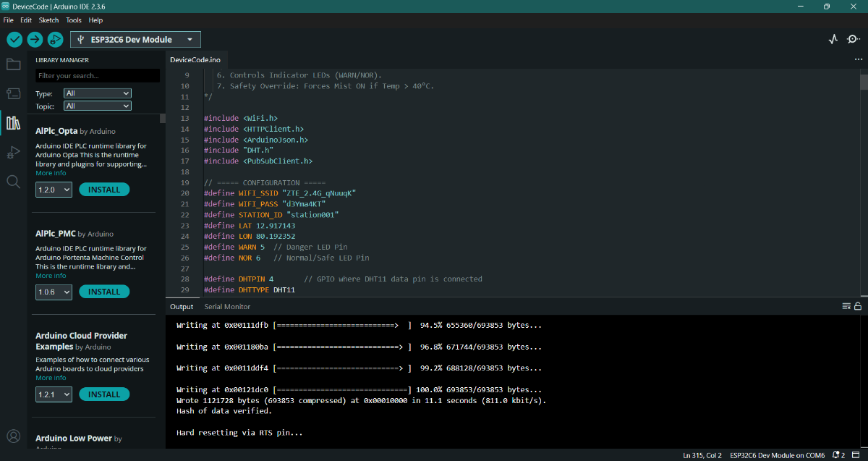The image size is (868, 461).
Task: Open More info link for Arduino Cloud Provider Examples
Action: 51,378
